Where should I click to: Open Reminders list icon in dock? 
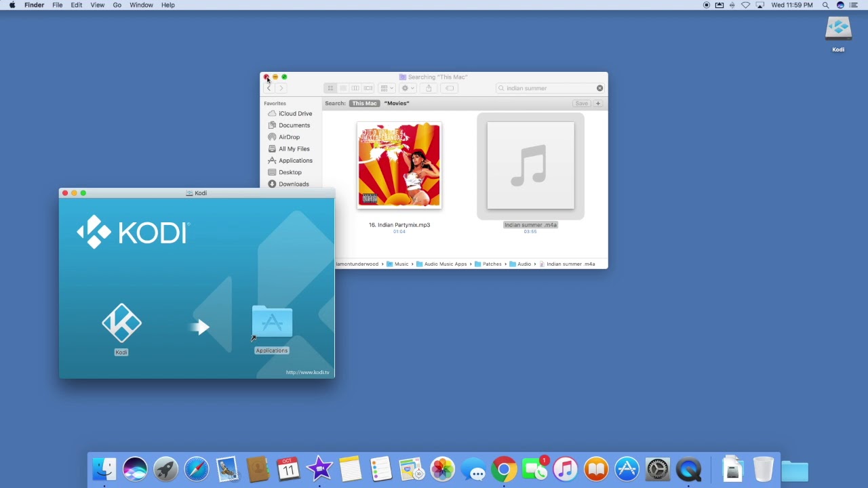[381, 469]
